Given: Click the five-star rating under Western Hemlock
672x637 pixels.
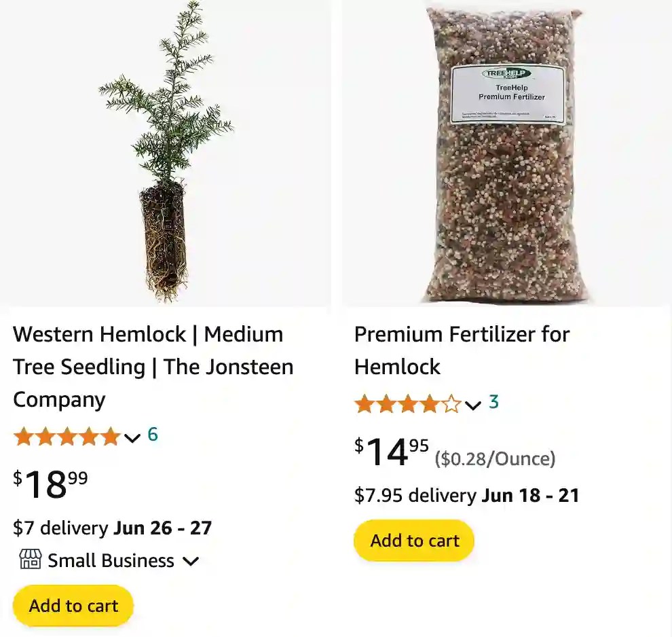Looking at the screenshot, I should click(67, 437).
